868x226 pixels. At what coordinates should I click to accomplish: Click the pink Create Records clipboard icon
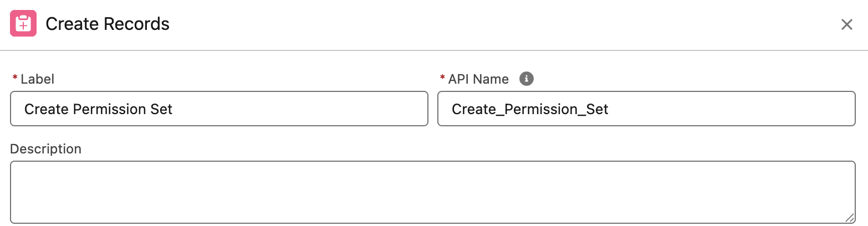point(23,24)
